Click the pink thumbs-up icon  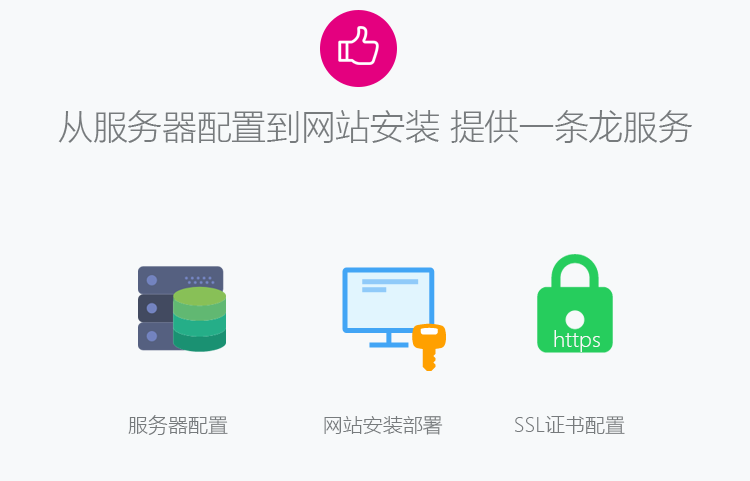point(358,48)
